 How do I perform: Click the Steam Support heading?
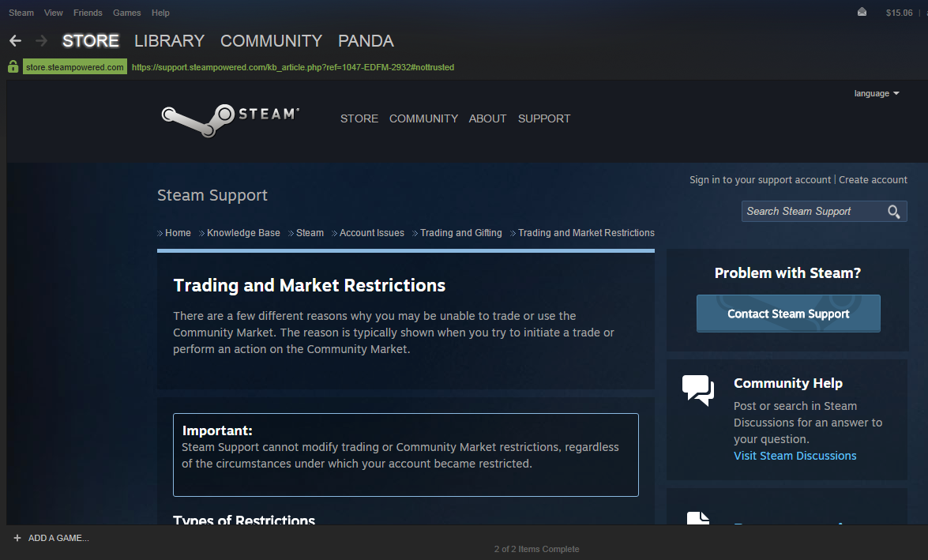click(x=212, y=195)
